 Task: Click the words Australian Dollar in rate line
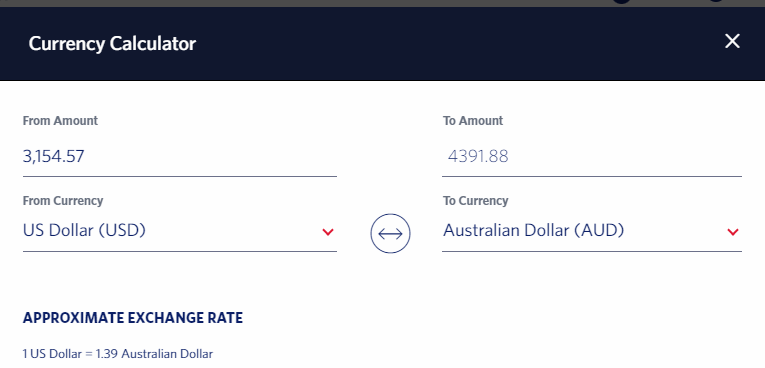167,354
